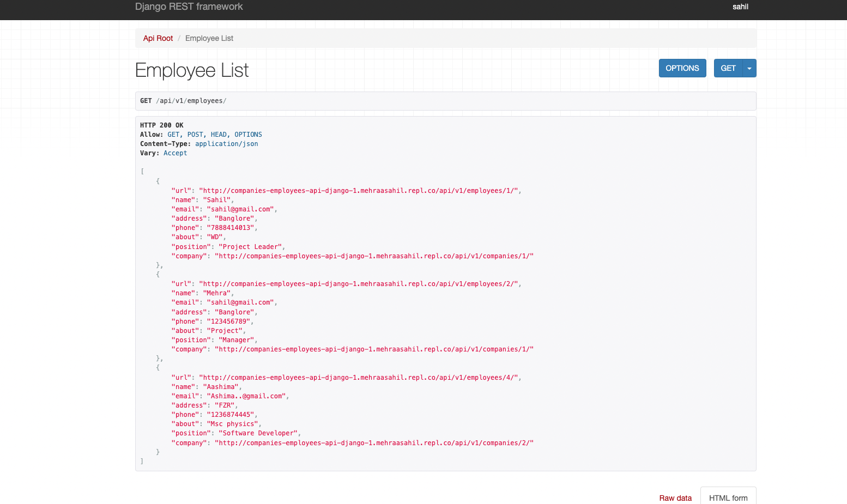Click the HEAD hyperlink in Allow header
This screenshot has width=847, height=504.
(218, 134)
